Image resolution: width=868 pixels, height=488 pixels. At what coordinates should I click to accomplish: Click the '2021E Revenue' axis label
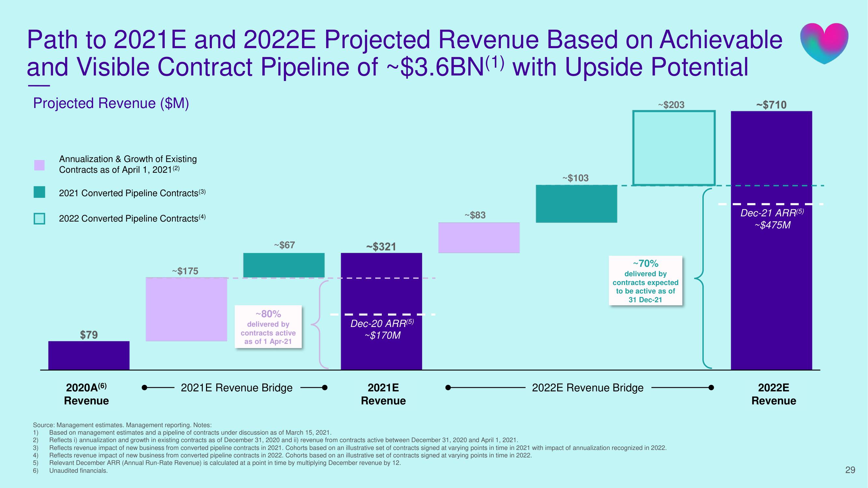[383, 394]
